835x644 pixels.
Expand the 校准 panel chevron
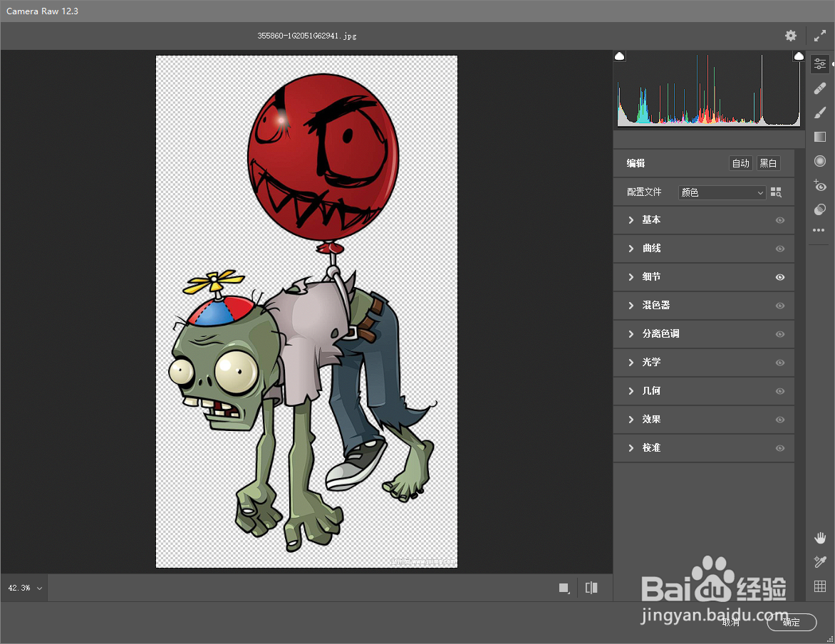[x=631, y=448]
